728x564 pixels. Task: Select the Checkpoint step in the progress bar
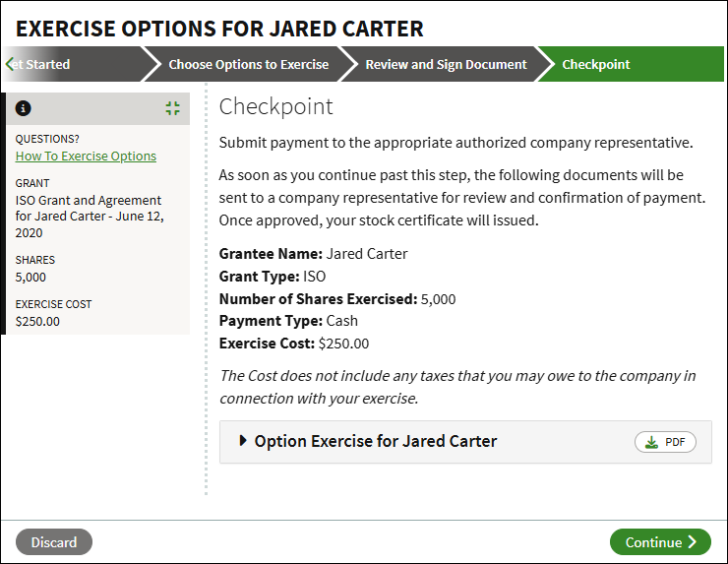tap(596, 64)
